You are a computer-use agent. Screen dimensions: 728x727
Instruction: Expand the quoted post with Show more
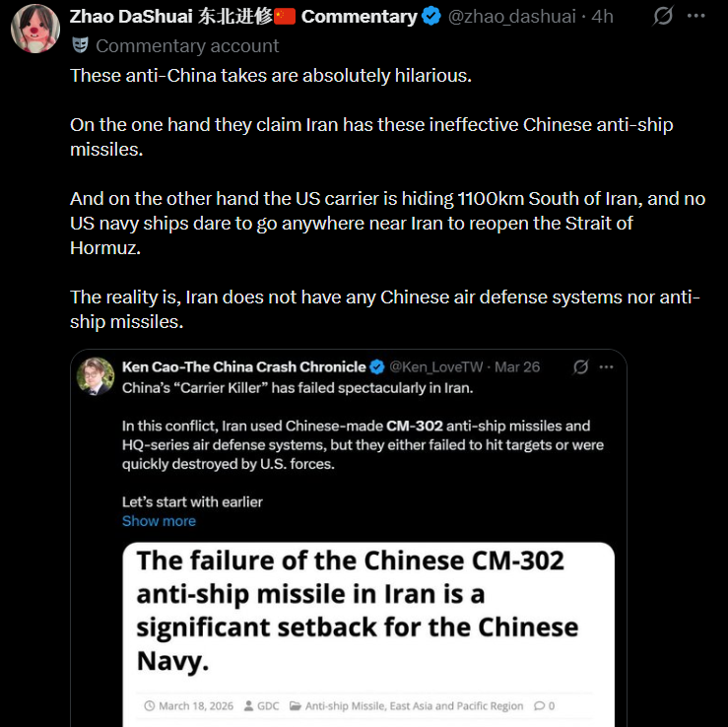click(x=159, y=521)
